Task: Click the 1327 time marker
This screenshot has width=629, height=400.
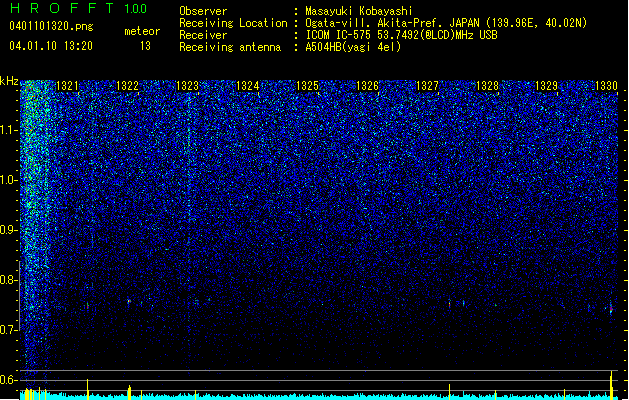Action: tap(427, 86)
